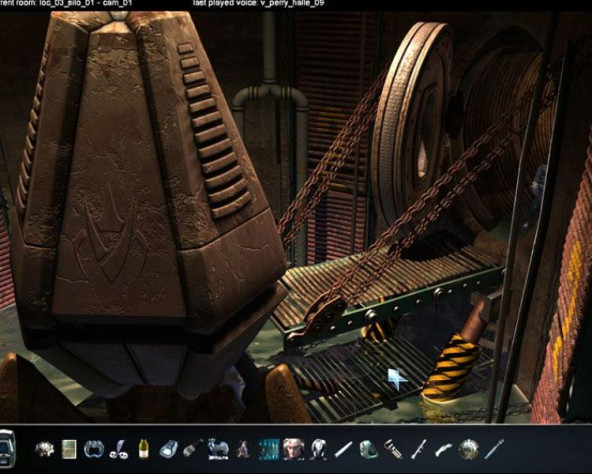This screenshot has width=592, height=474.
Task: Select the small purple figurine inventory item
Action: click(244, 449)
